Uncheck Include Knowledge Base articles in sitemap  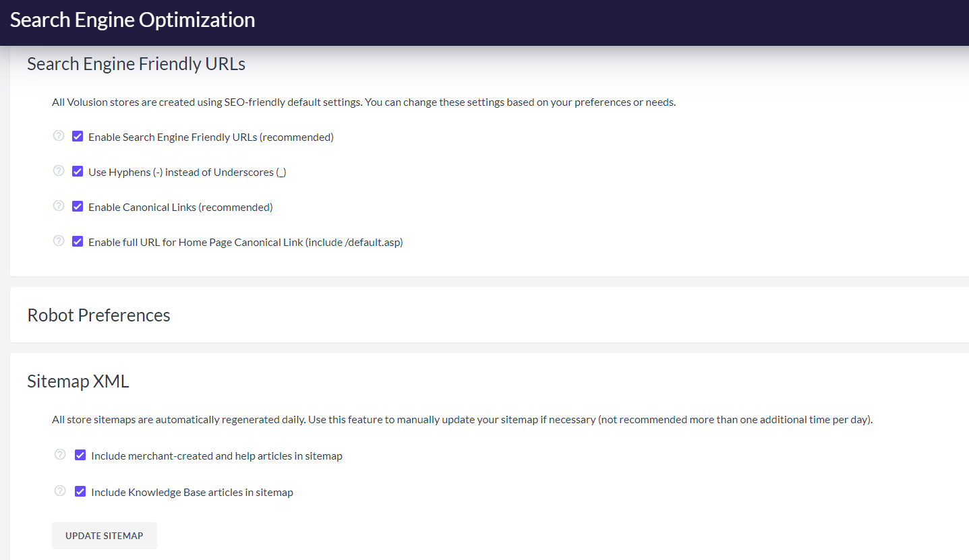tap(80, 492)
